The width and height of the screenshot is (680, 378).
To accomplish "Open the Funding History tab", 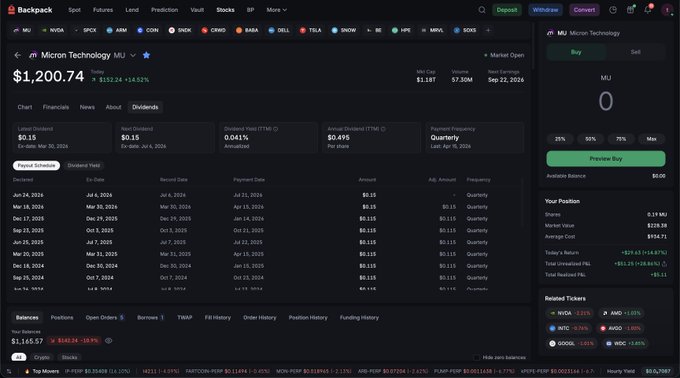I will pos(359,318).
